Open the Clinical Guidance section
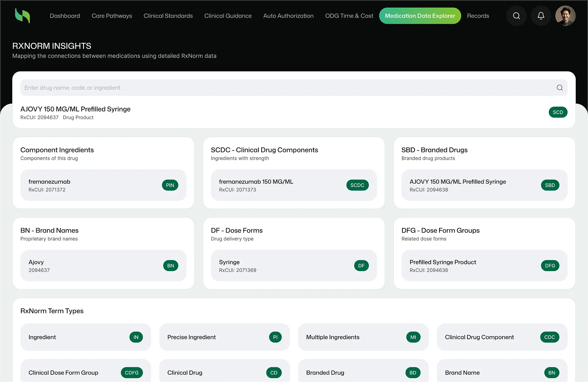 [x=228, y=16]
